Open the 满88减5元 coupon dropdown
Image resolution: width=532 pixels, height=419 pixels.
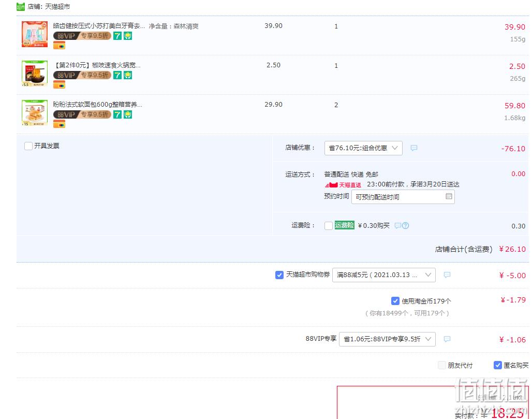coord(383,274)
